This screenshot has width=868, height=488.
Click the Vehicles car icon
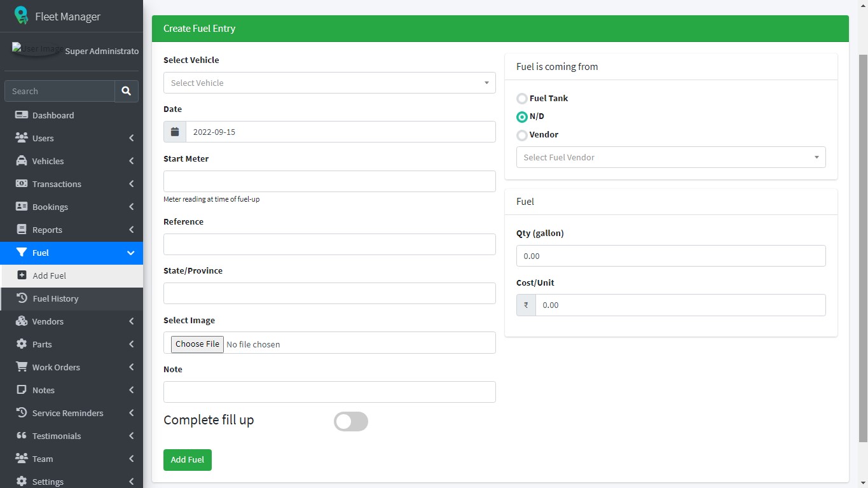tap(22, 161)
